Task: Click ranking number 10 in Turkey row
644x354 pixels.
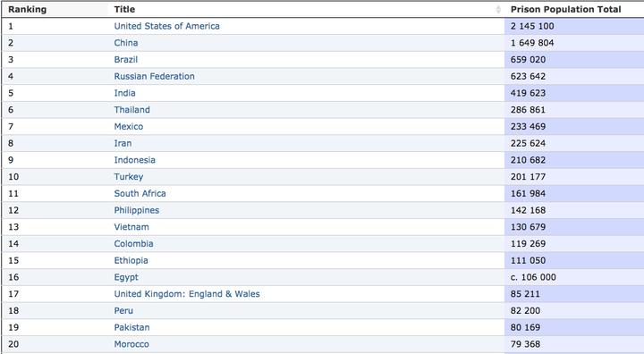Action: click(13, 177)
